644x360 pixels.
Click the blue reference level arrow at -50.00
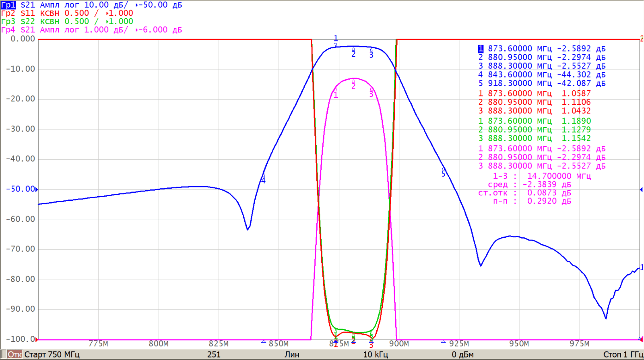[37, 189]
